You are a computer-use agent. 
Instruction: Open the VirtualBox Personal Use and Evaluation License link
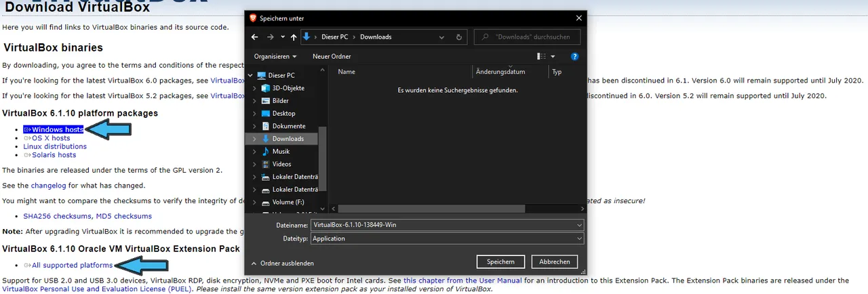pos(97,289)
